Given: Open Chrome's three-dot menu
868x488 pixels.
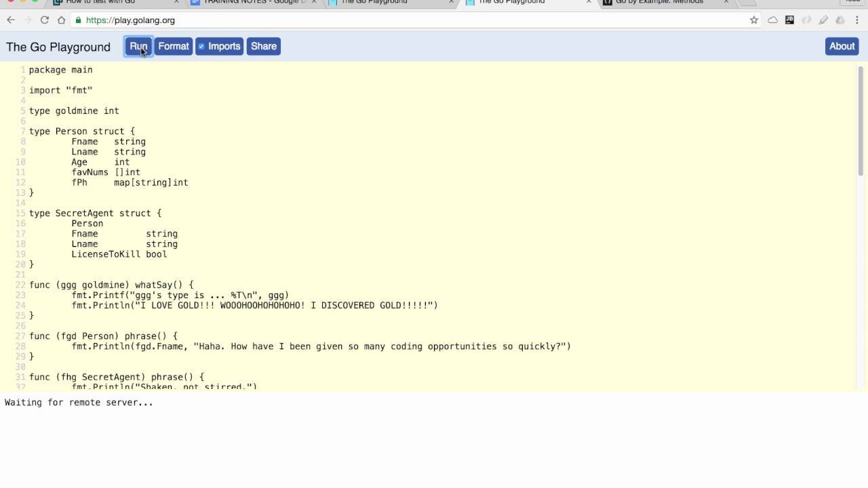Looking at the screenshot, I should (x=857, y=20).
